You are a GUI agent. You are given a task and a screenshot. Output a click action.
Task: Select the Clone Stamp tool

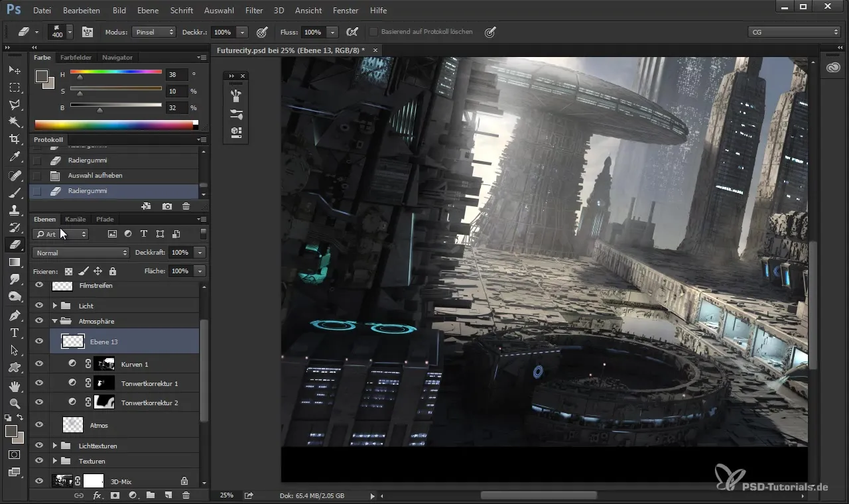click(x=15, y=210)
